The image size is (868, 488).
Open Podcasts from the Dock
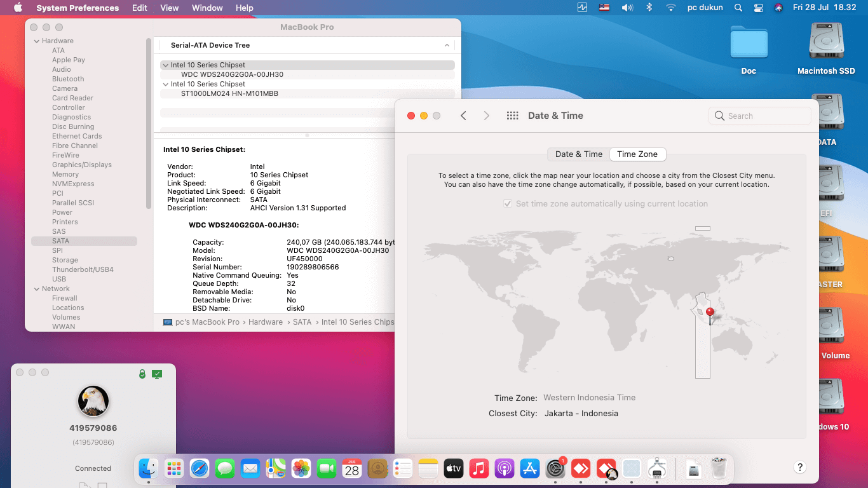pyautogui.click(x=505, y=469)
